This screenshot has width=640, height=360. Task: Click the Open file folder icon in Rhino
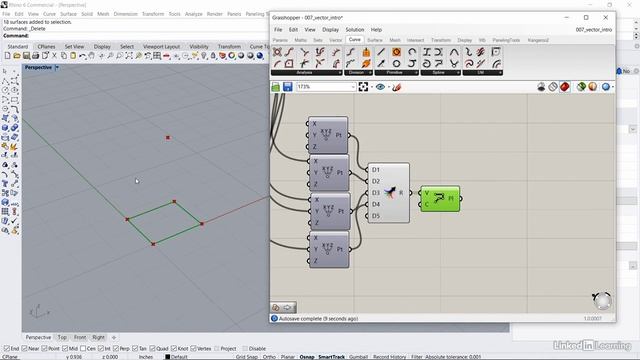pos(17,56)
